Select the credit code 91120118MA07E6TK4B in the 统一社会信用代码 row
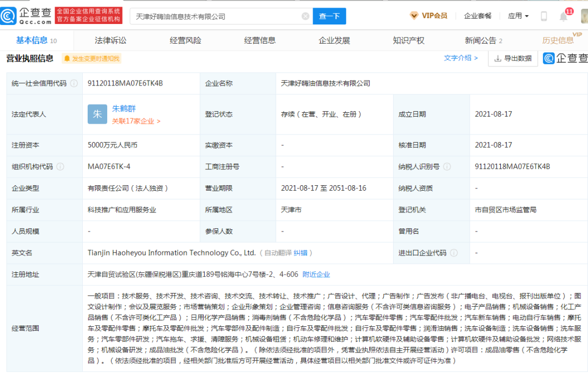Screen dimensions: 588x390 click(125, 83)
